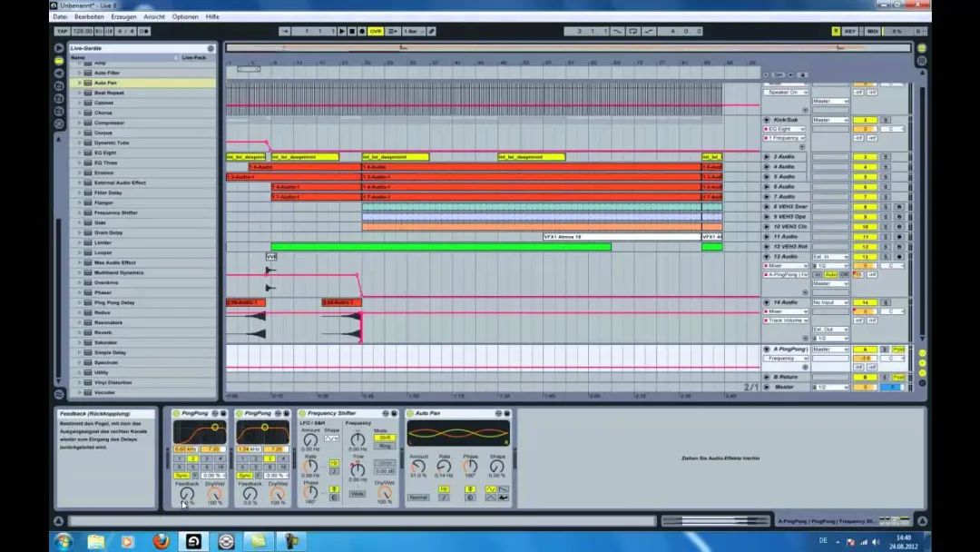Stop playback with the transport Stop button
Image resolution: width=980 pixels, height=552 pixels.
352,31
